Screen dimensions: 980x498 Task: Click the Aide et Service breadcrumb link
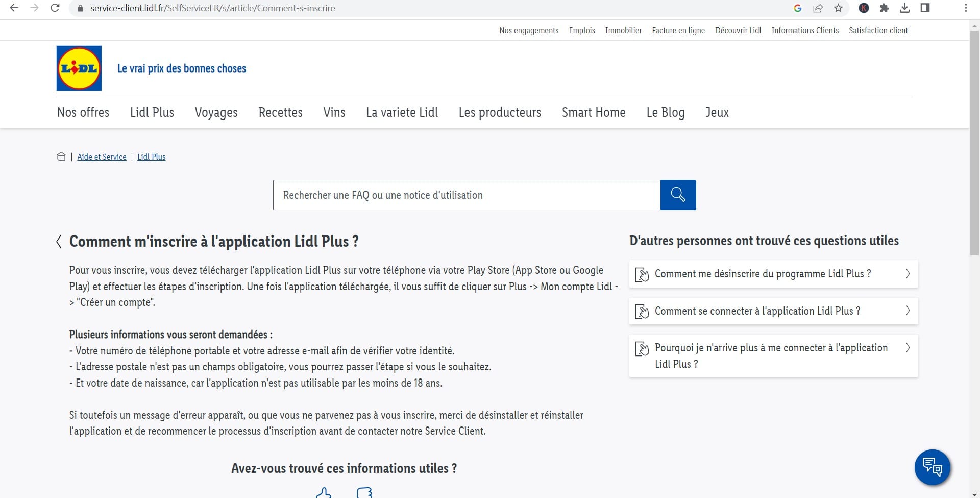pos(102,157)
